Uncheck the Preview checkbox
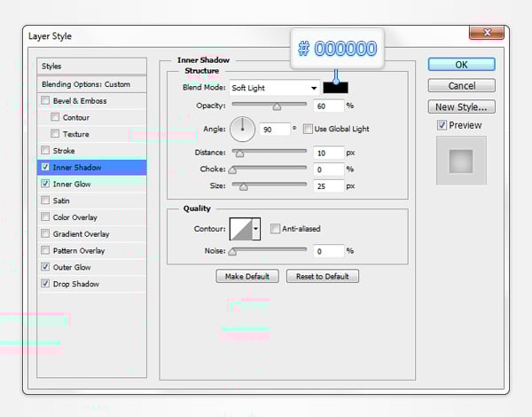Image resolution: width=532 pixels, height=417 pixels. 442,125
